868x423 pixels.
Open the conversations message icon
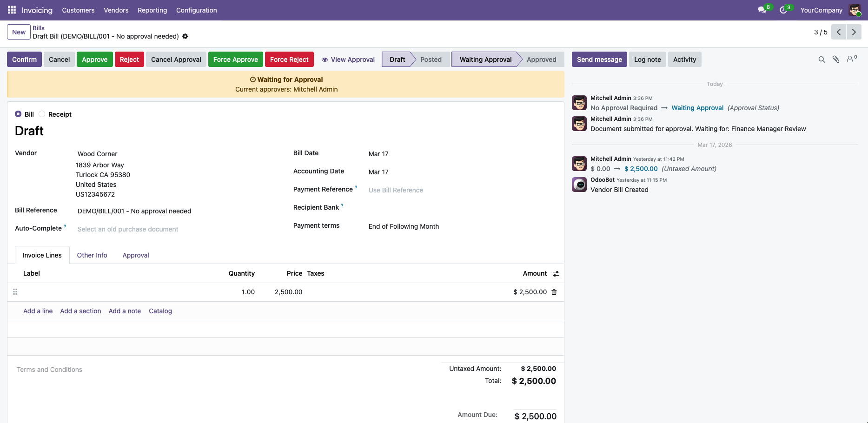762,10
